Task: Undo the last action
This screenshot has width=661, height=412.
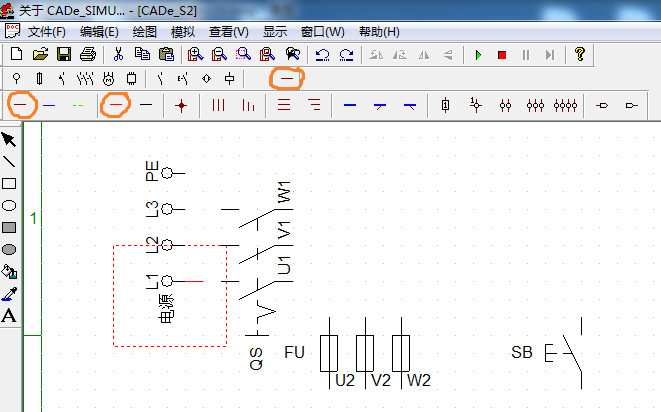Action: point(322,54)
